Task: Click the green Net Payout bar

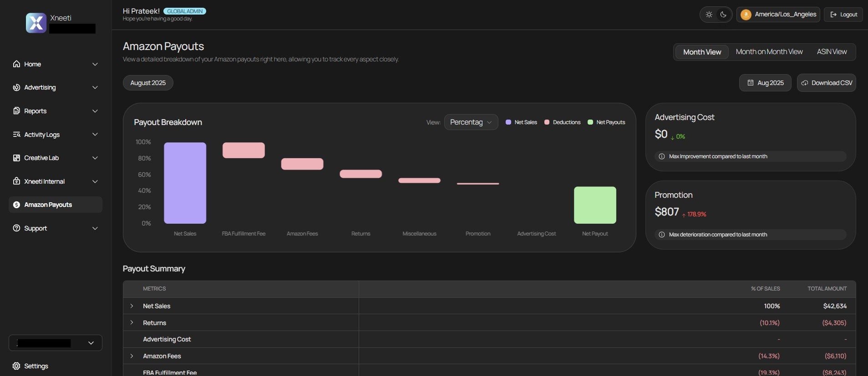Action: pyautogui.click(x=595, y=205)
